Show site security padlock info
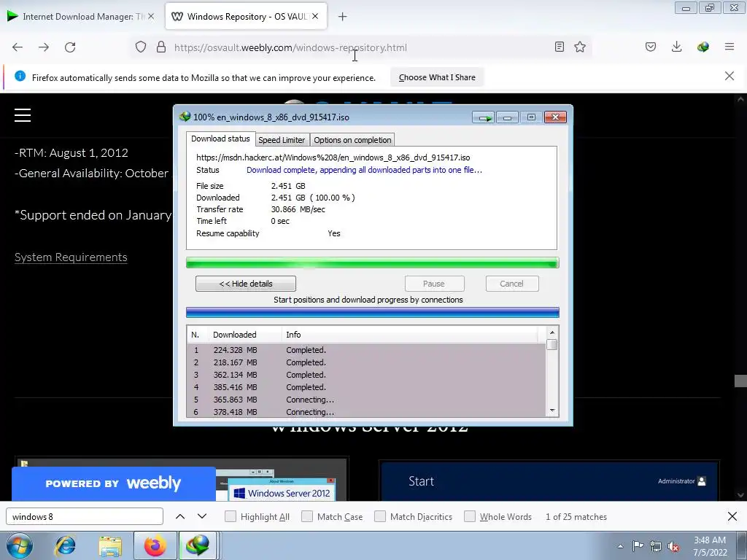The width and height of the screenshot is (747, 560). click(161, 47)
